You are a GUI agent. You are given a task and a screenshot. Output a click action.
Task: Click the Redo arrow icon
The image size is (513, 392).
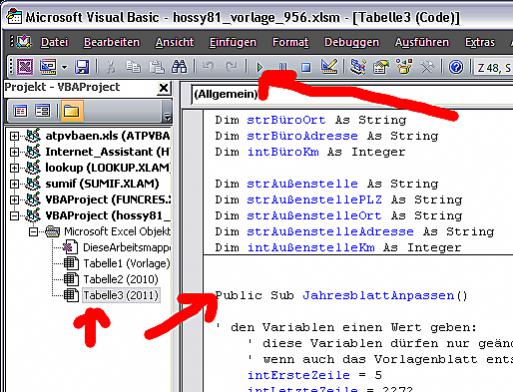[x=231, y=67]
